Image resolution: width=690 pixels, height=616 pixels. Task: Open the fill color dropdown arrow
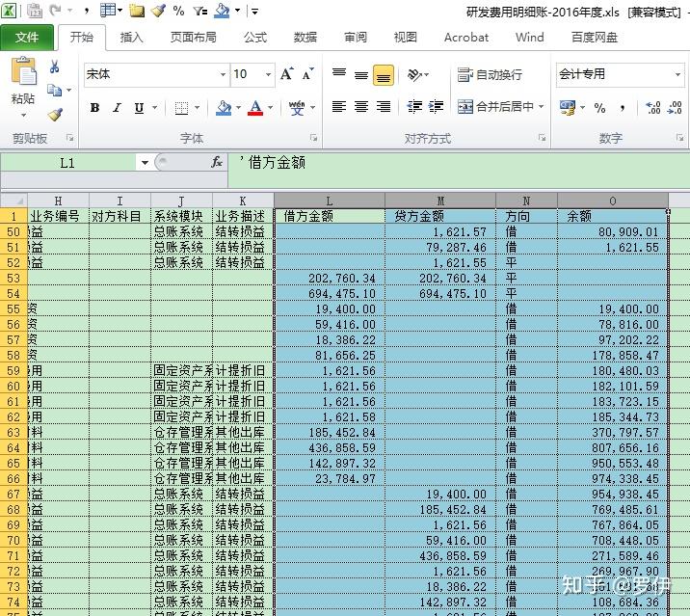pyautogui.click(x=238, y=107)
